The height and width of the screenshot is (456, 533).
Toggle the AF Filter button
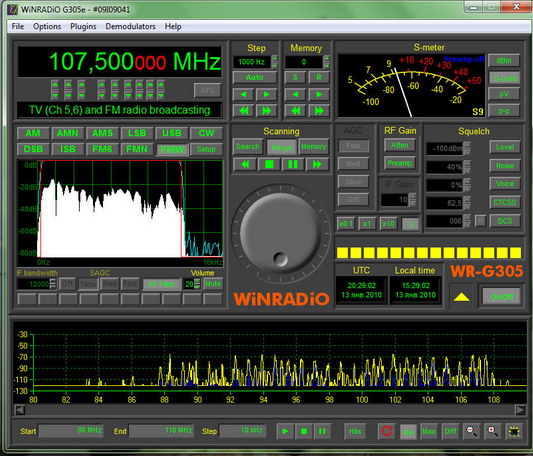point(161,284)
